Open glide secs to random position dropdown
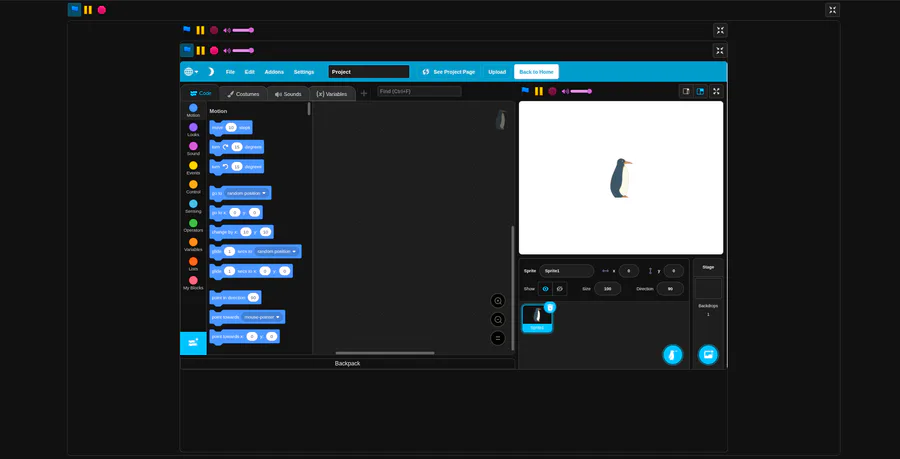The height and width of the screenshot is (459, 900). tap(277, 251)
